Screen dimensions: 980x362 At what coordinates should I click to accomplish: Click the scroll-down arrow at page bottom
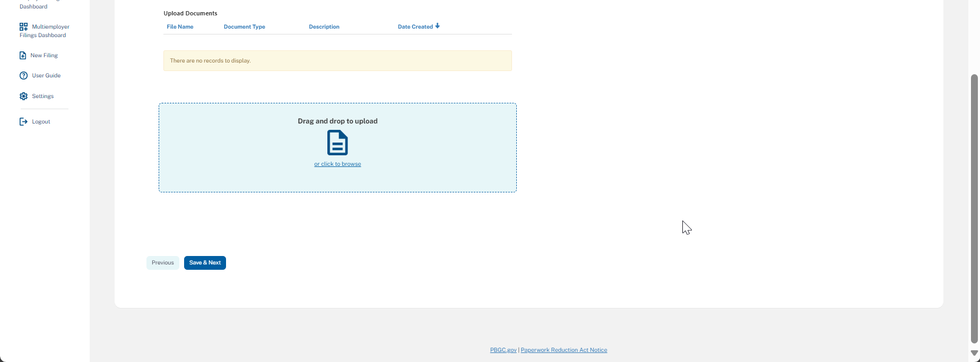pos(974,353)
